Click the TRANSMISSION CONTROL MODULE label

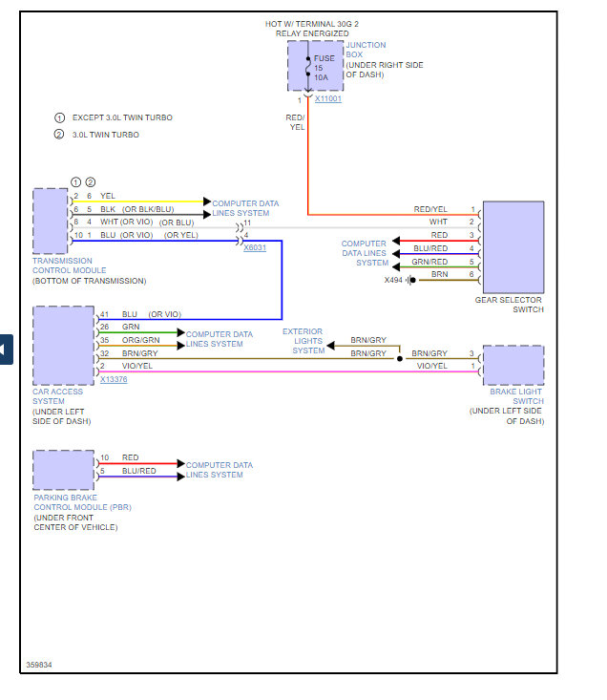point(69,265)
